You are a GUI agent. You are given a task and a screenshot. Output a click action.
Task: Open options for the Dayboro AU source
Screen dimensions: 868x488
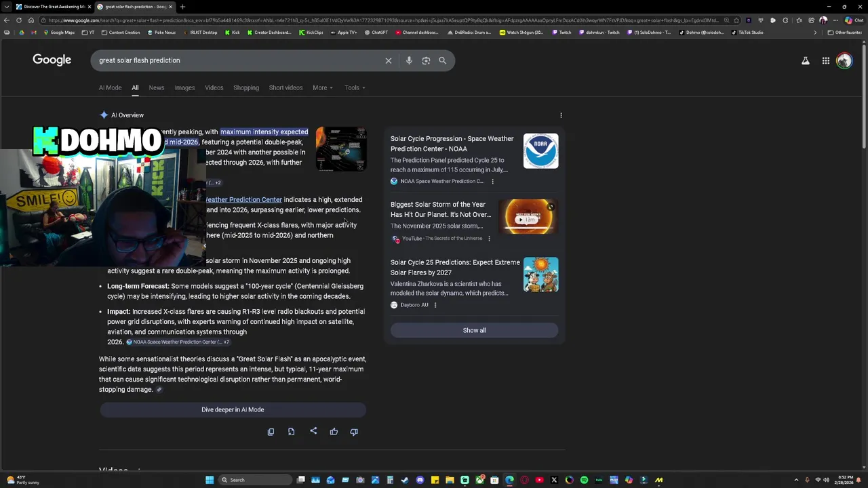click(x=435, y=305)
